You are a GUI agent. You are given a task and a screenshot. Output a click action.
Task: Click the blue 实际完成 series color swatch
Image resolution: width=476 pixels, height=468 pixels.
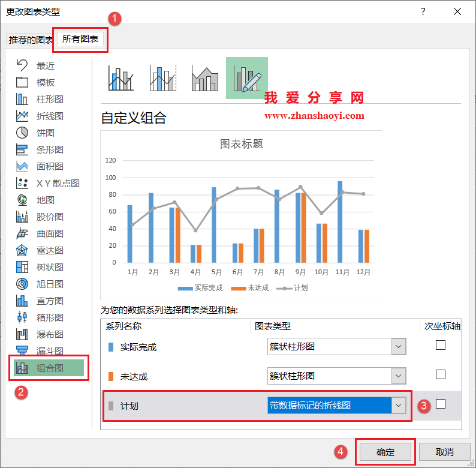[x=111, y=347]
